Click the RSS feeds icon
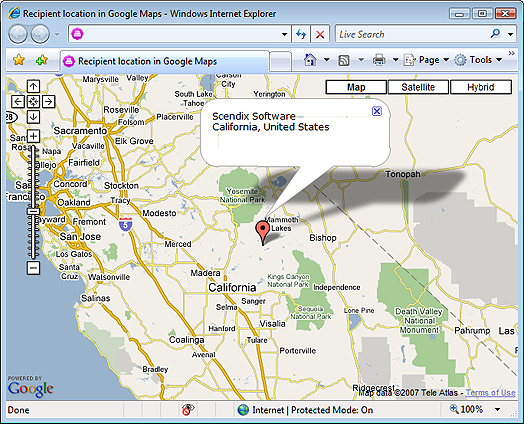524x424 pixels. pyautogui.click(x=344, y=60)
